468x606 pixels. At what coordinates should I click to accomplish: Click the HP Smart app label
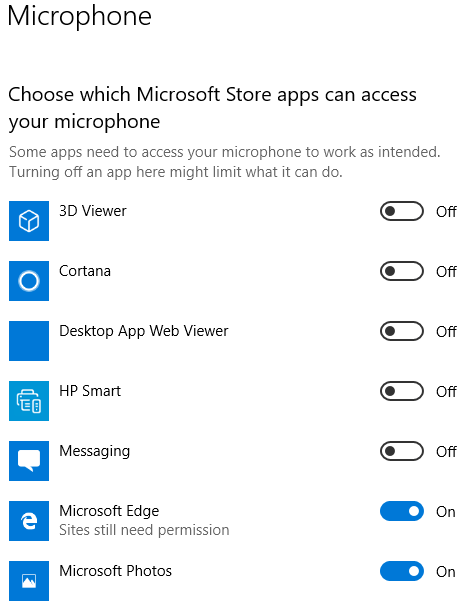point(90,391)
